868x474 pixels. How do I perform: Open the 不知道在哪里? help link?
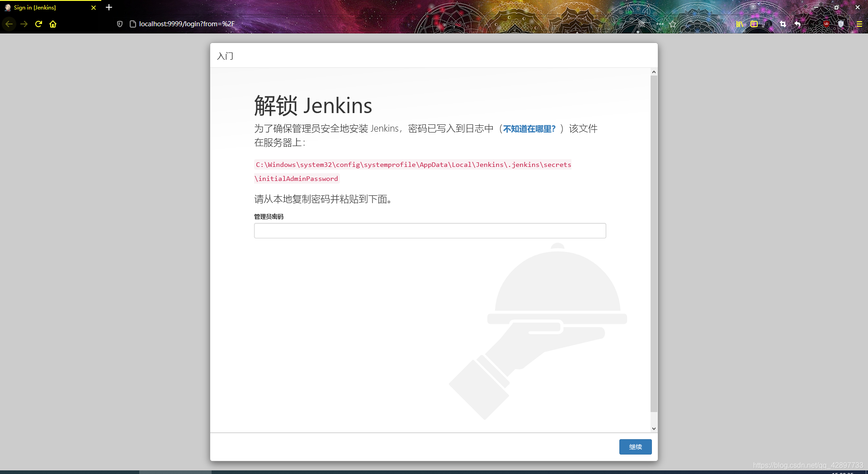coord(529,129)
